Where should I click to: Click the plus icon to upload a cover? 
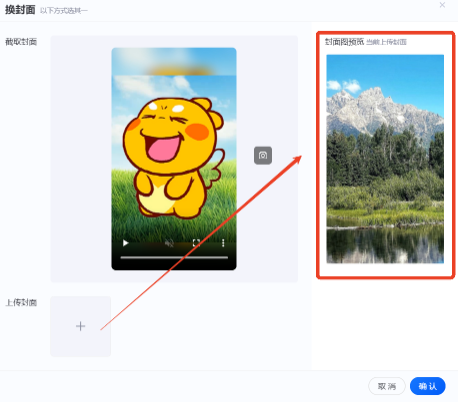pos(81,326)
